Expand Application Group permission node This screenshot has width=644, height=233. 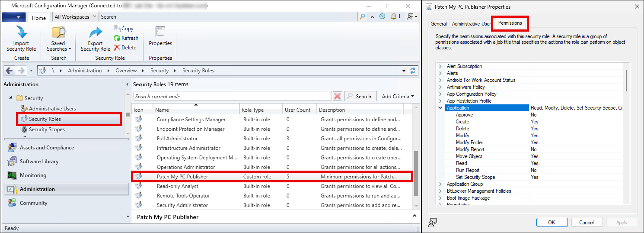(x=440, y=184)
